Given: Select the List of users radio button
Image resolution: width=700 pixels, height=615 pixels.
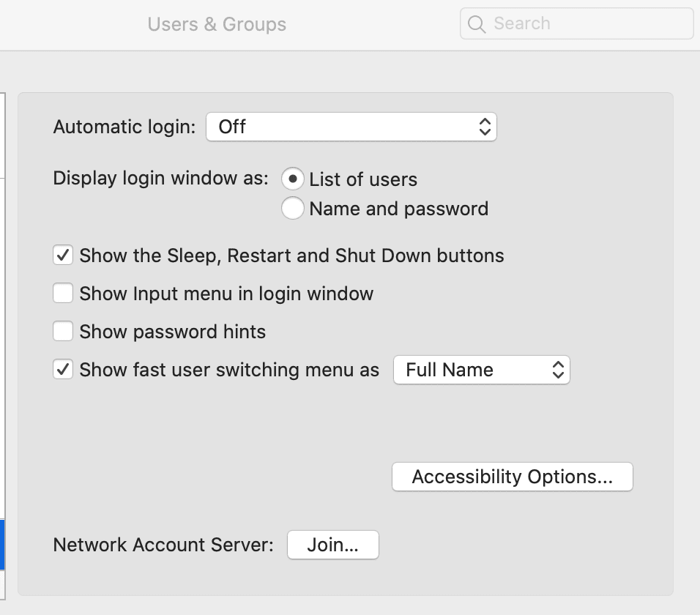Looking at the screenshot, I should [x=293, y=179].
